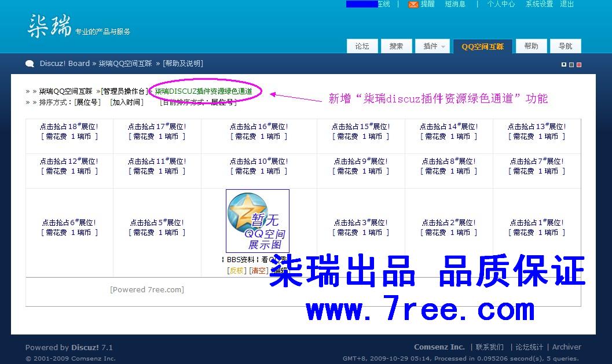Click 点击抢占12#展位!
612x364 pixels.
(x=69, y=161)
